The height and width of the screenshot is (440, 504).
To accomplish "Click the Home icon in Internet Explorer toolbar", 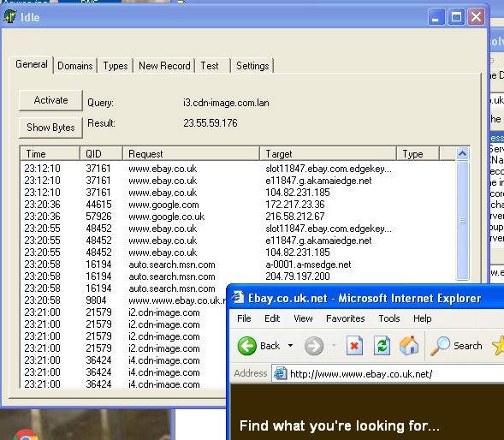I will point(409,346).
